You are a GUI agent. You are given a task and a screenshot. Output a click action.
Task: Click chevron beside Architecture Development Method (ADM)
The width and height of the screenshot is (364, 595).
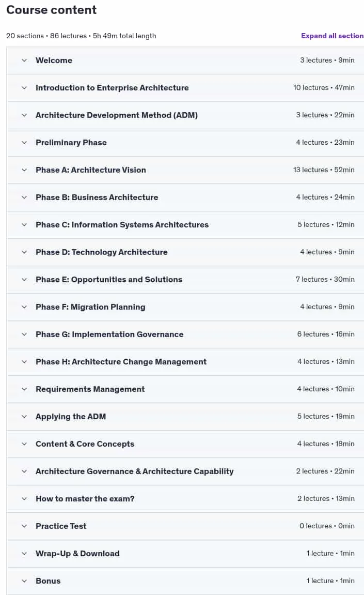click(24, 115)
